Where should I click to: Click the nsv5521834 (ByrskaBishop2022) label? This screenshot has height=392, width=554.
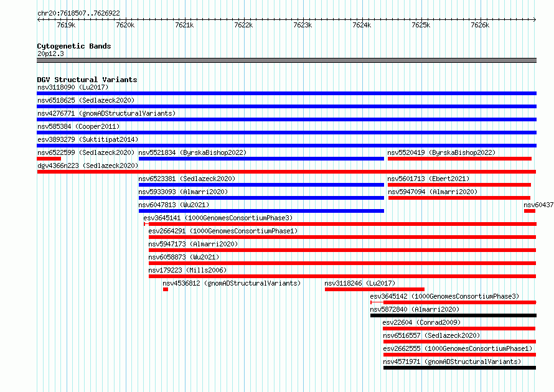(x=192, y=152)
